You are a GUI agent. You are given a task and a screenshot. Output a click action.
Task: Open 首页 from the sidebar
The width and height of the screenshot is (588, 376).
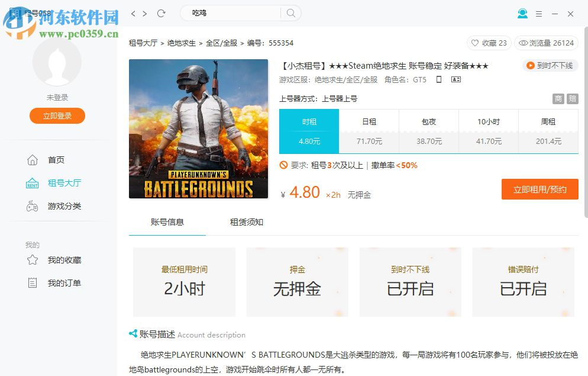(57, 159)
